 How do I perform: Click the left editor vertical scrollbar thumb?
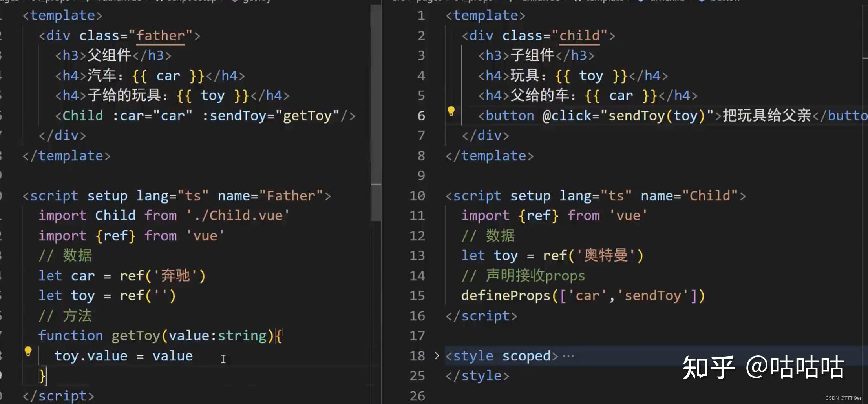point(376,114)
